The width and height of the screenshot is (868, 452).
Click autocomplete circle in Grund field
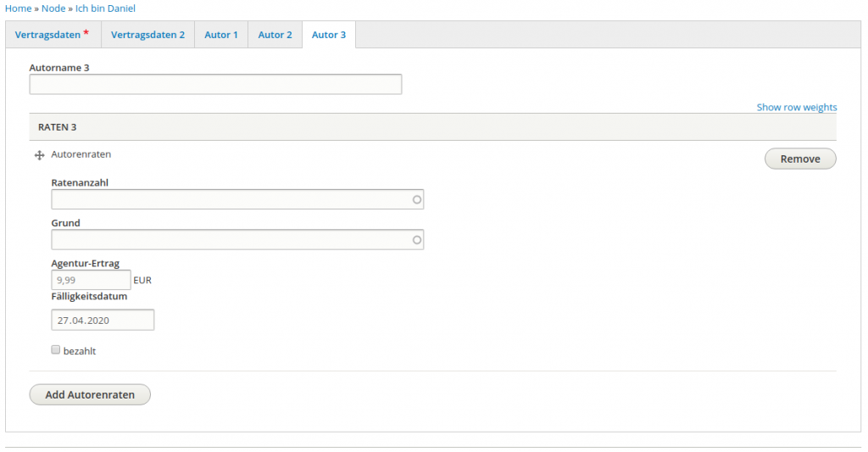[416, 240]
